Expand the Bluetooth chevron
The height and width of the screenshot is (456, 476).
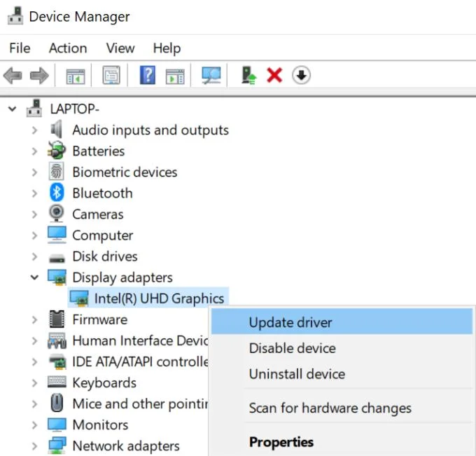pos(34,193)
